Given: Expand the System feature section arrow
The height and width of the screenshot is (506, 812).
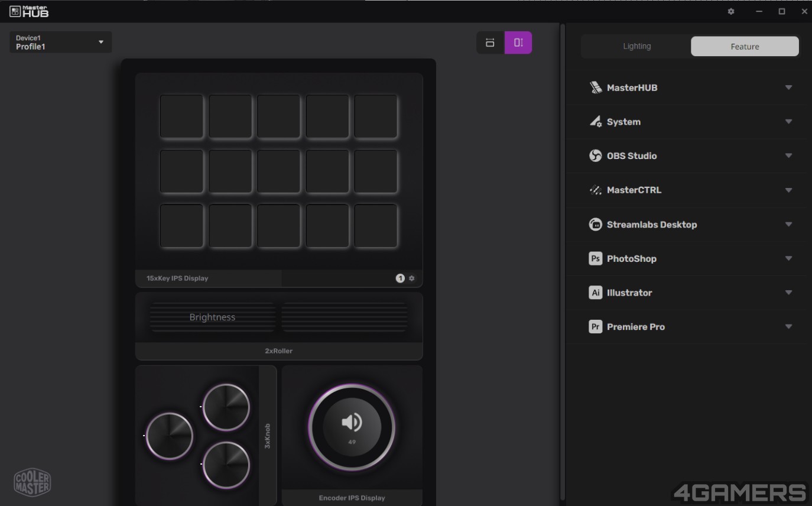Looking at the screenshot, I should click(x=788, y=122).
